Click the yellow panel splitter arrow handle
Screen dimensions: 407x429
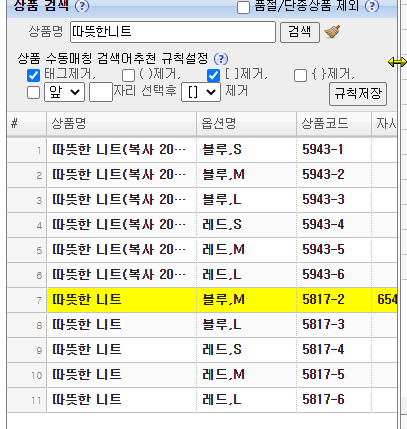click(x=397, y=62)
